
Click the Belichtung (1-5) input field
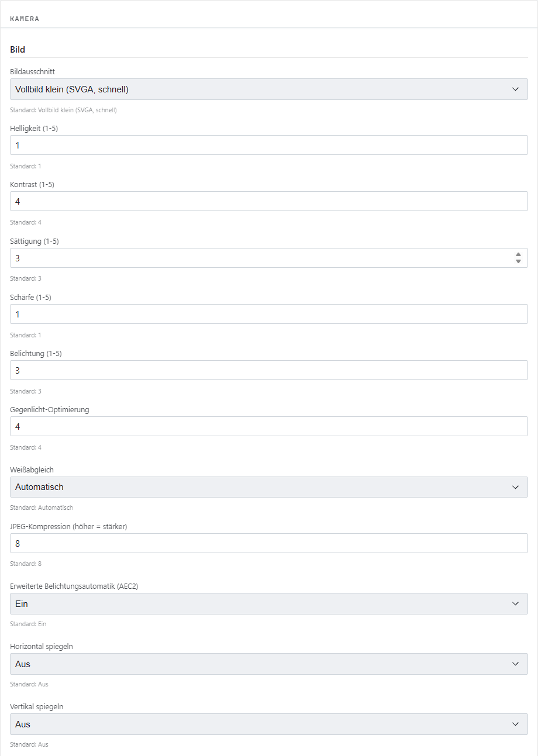269,370
